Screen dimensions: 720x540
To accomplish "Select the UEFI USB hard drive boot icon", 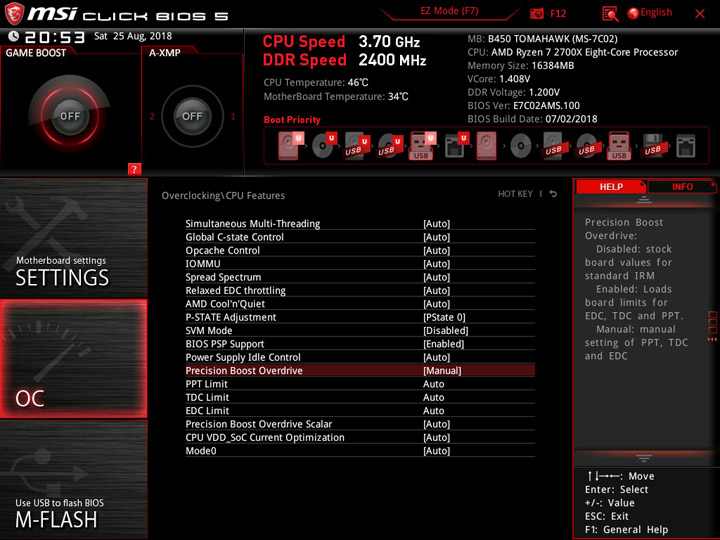I will pos(357,146).
